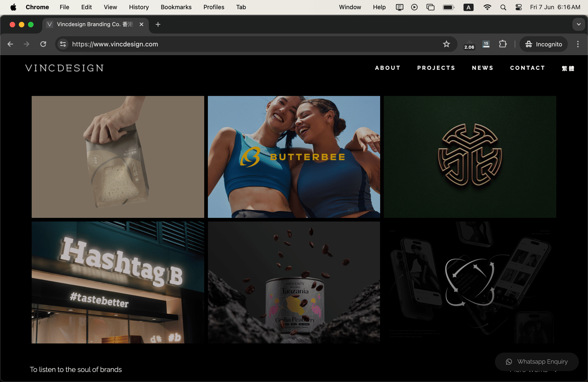588x382 pixels.
Task: Open the screen mirroring menu icon
Action: [x=430, y=7]
